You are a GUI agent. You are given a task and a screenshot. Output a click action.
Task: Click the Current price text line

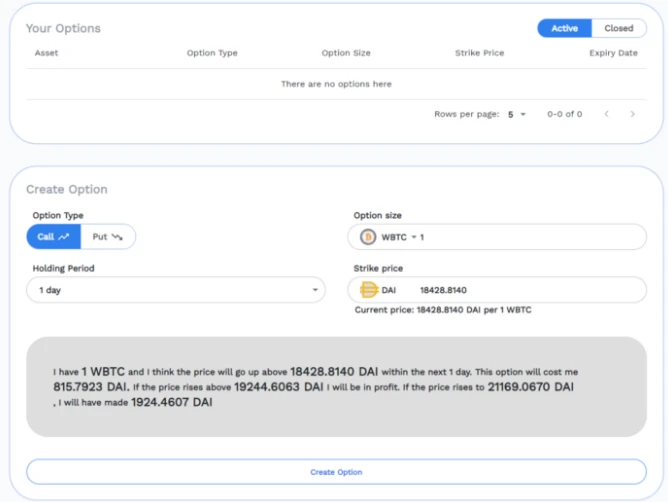[443, 310]
